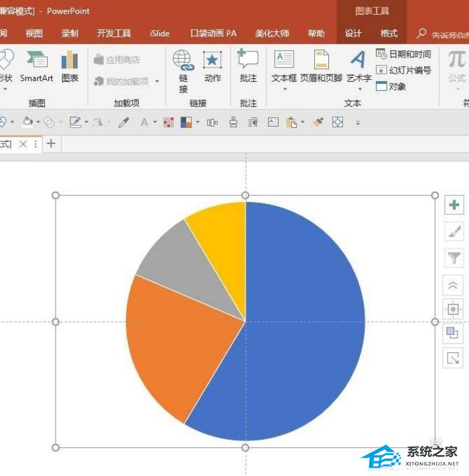Click the eyedropper tool in quick toolbar

124,123
